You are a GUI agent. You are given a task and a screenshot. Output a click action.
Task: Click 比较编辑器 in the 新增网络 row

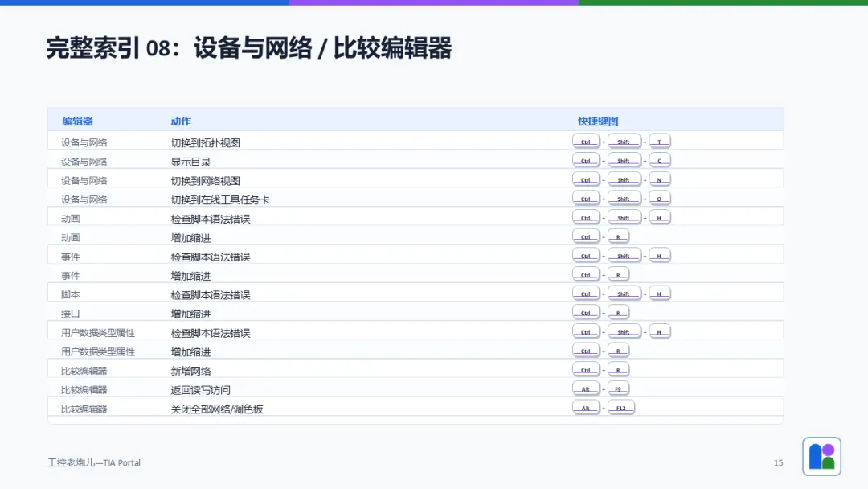[84, 371]
